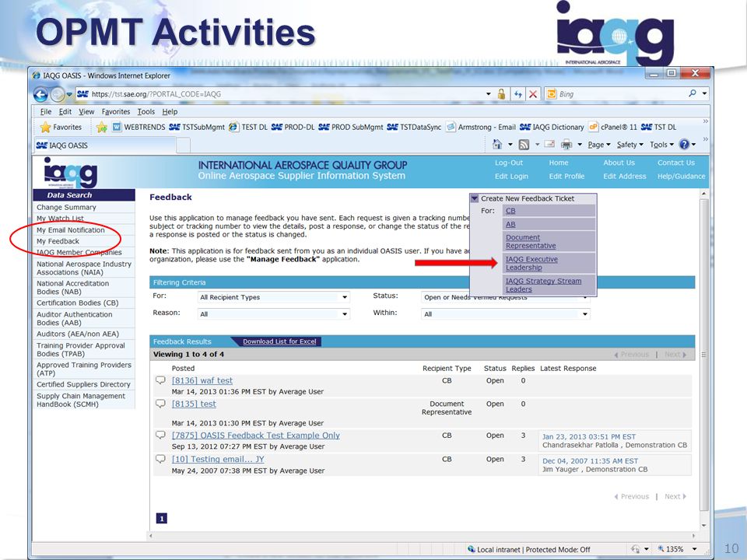This screenshot has width=747, height=560.
Task: Click the Bing search magnifier icon
Action: pyautogui.click(x=693, y=93)
